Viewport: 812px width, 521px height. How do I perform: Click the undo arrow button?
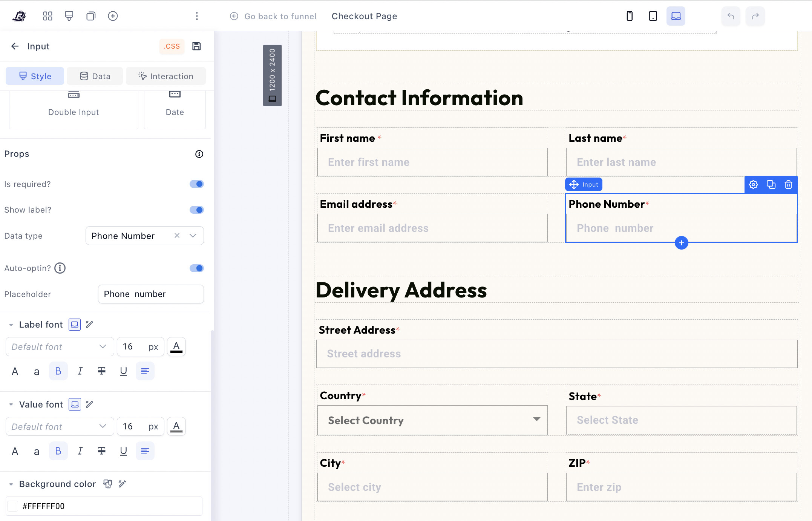[x=731, y=16]
